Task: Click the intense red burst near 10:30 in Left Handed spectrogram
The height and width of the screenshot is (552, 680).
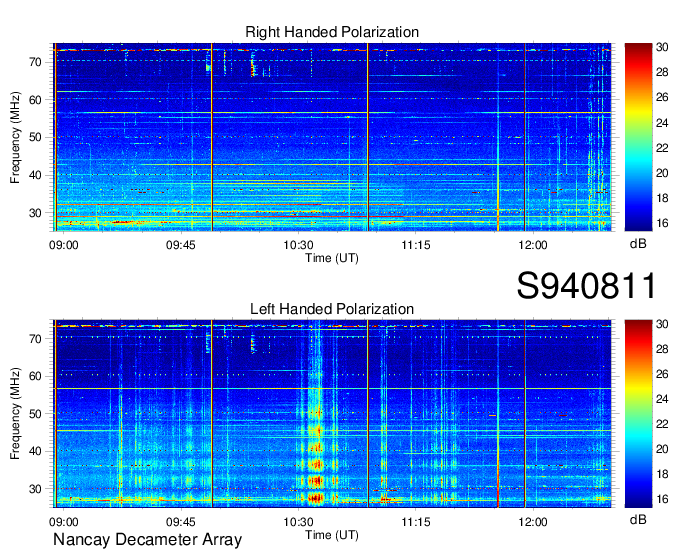Action: 316,497
